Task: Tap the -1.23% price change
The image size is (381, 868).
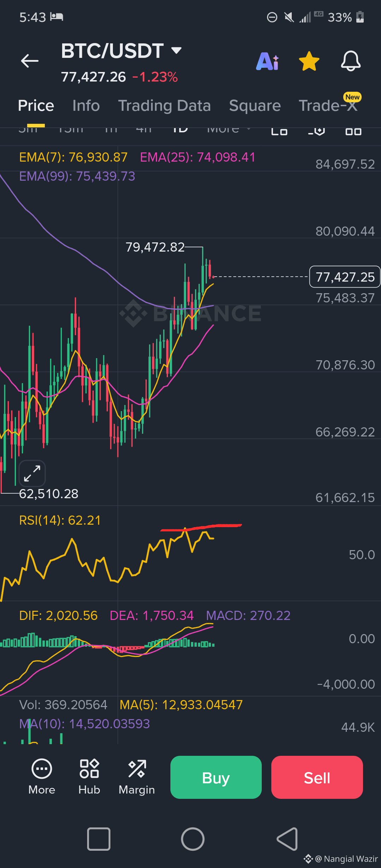Action: [x=155, y=77]
